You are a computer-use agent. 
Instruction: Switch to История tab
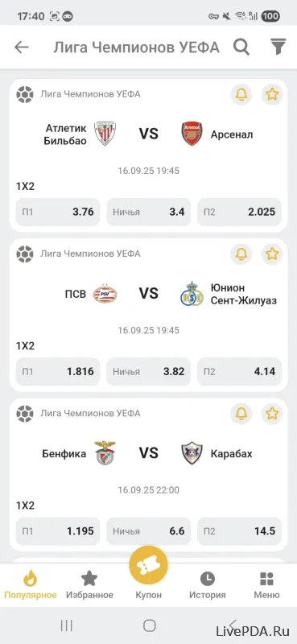[x=208, y=585]
